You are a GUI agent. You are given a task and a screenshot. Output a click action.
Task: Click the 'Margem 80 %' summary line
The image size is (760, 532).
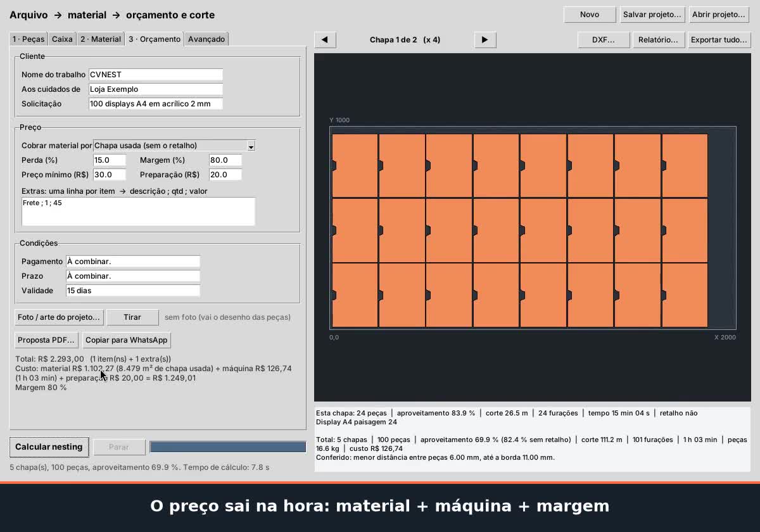[41, 388]
